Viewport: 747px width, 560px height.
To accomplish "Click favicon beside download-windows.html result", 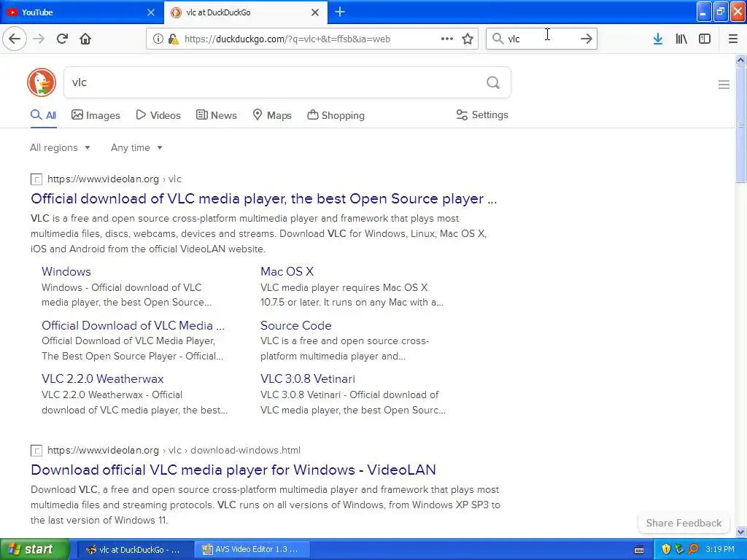I will [x=36, y=451].
